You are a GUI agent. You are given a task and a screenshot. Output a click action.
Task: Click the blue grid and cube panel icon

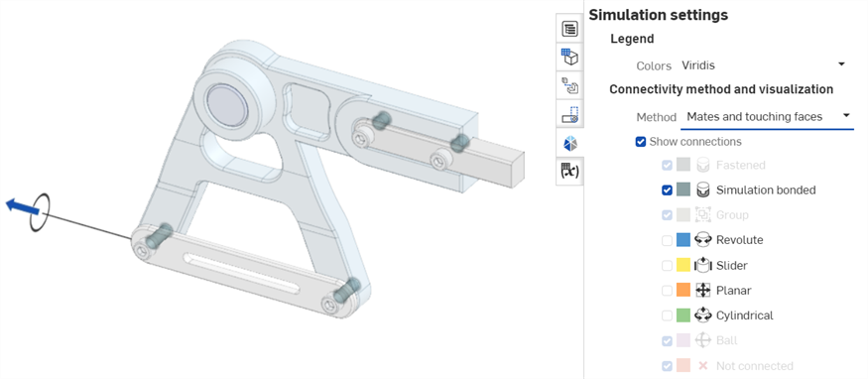569,57
